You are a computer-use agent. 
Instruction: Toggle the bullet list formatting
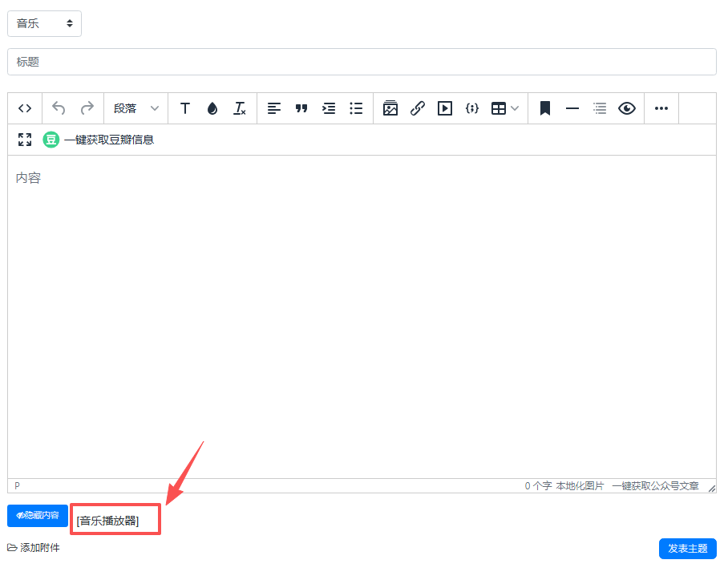(x=356, y=108)
